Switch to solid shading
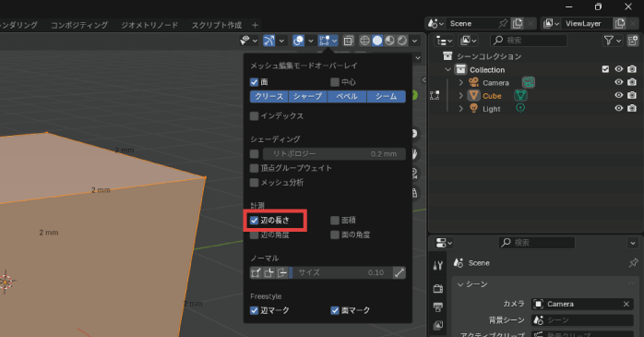Image resolution: width=644 pixels, height=337 pixels. [x=377, y=41]
